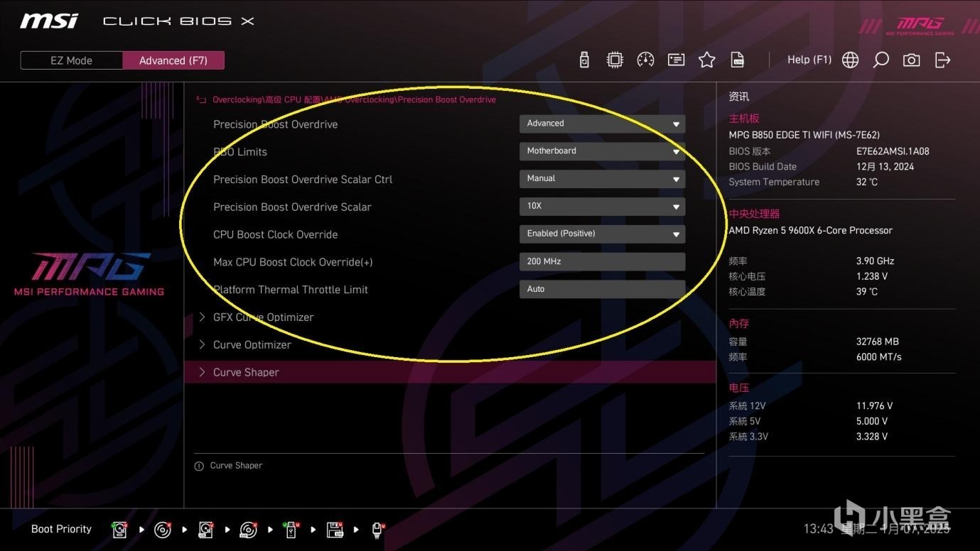Screen dimensions: 980x551
Task: Open PBO Limits dropdown set to Motherboard
Action: point(602,151)
